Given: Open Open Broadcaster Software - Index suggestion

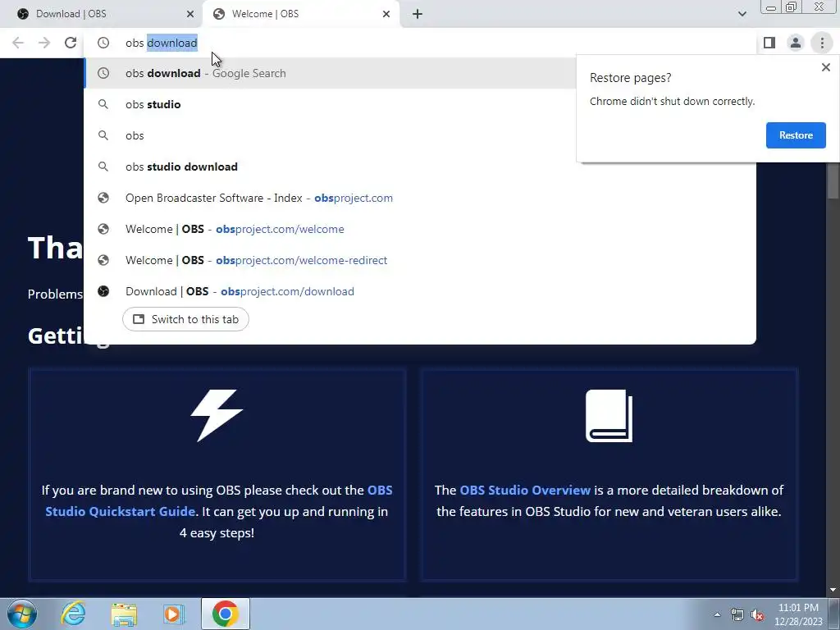Looking at the screenshot, I should [x=420, y=198].
